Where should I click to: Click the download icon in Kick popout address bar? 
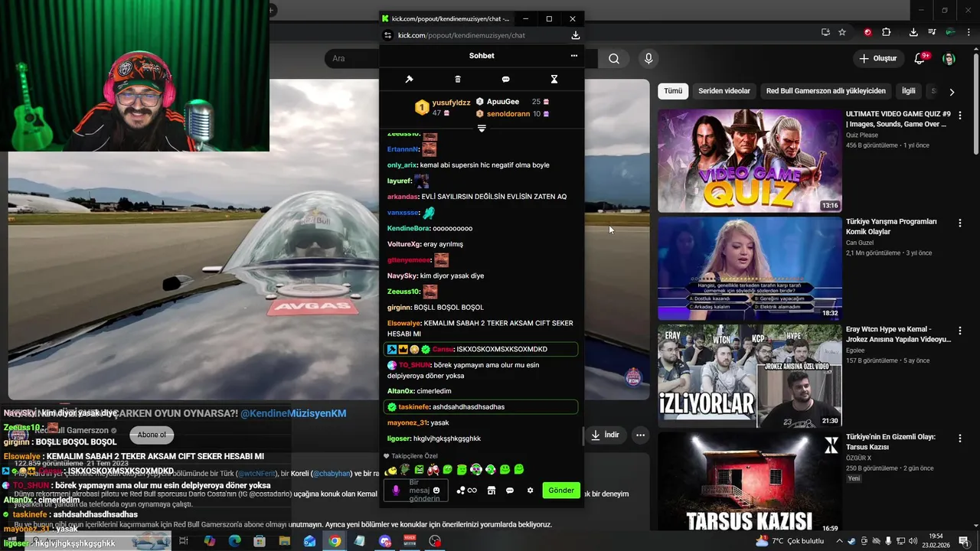[x=576, y=35]
